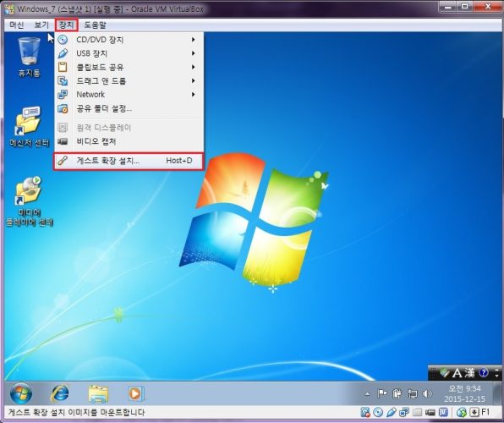Click the language bar A mode button
Screen dimensions: 504x423
click(x=457, y=373)
